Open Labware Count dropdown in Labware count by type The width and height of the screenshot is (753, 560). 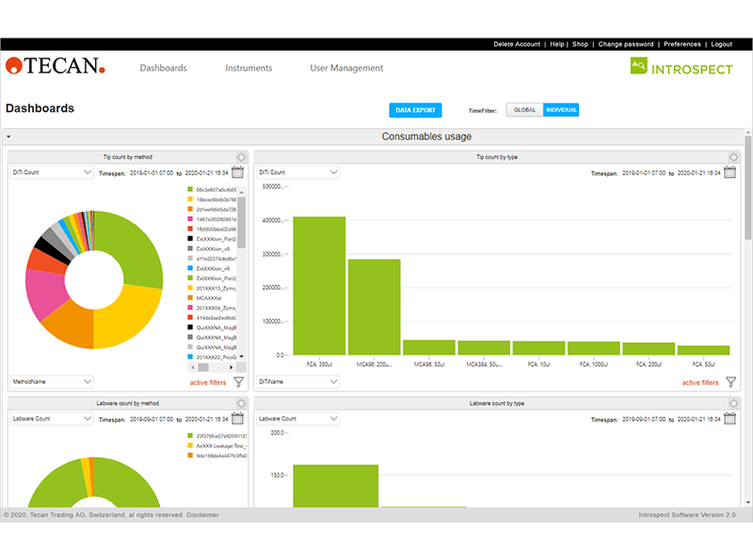(297, 419)
